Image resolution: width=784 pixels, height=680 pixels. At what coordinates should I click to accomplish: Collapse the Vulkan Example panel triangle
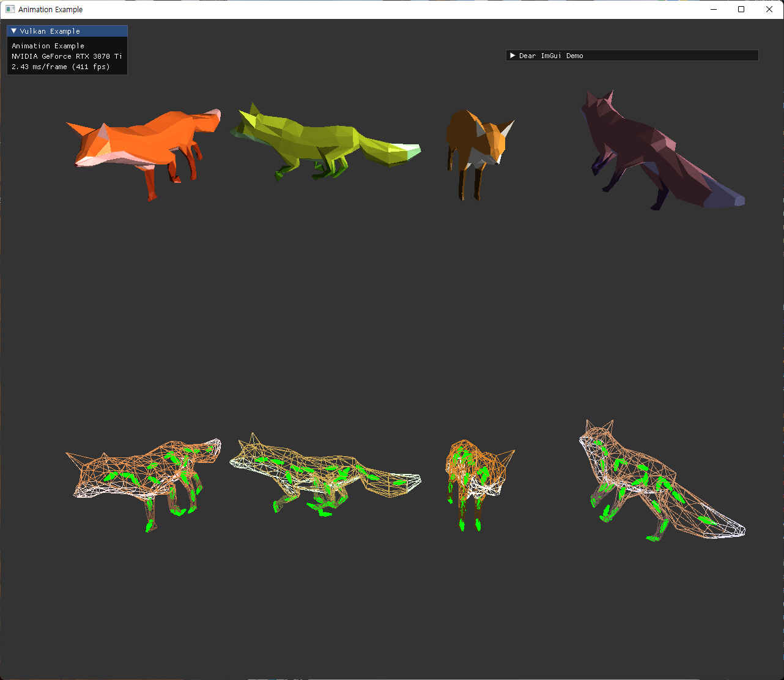[x=14, y=31]
